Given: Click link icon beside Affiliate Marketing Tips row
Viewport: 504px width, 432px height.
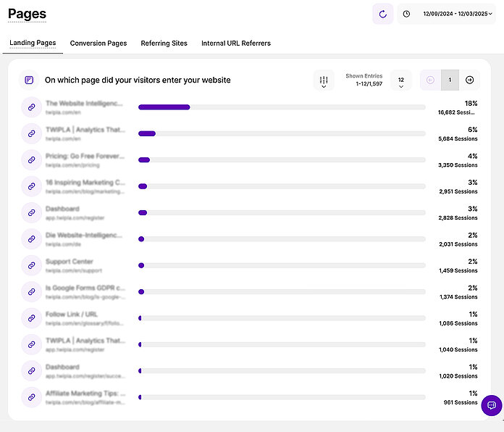Looking at the screenshot, I should (x=31, y=397).
